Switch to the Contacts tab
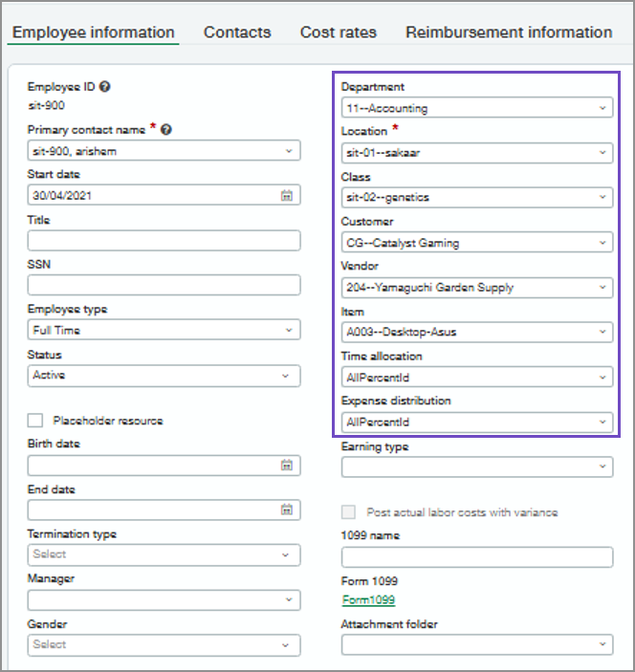This screenshot has height=672, width=635. pos(237,33)
